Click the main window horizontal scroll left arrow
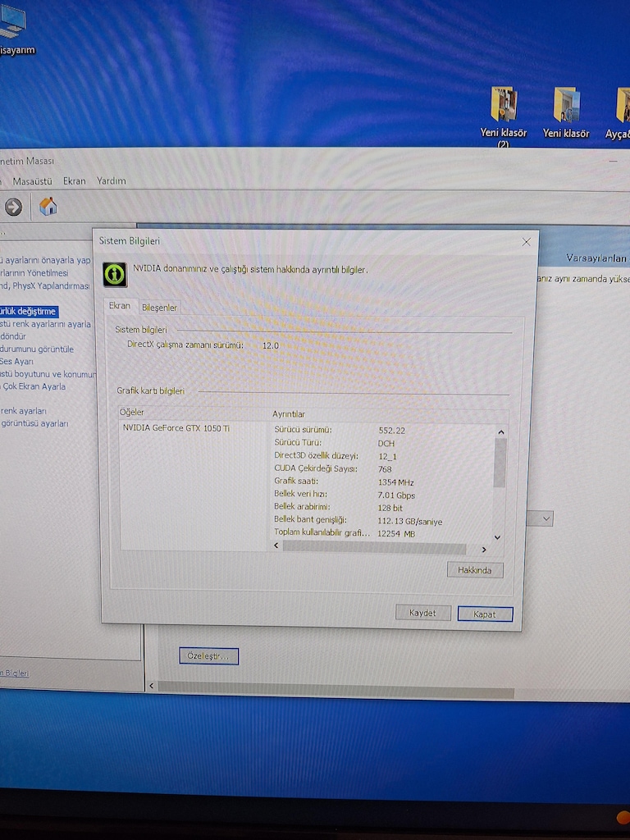The image size is (630, 840). click(x=152, y=686)
